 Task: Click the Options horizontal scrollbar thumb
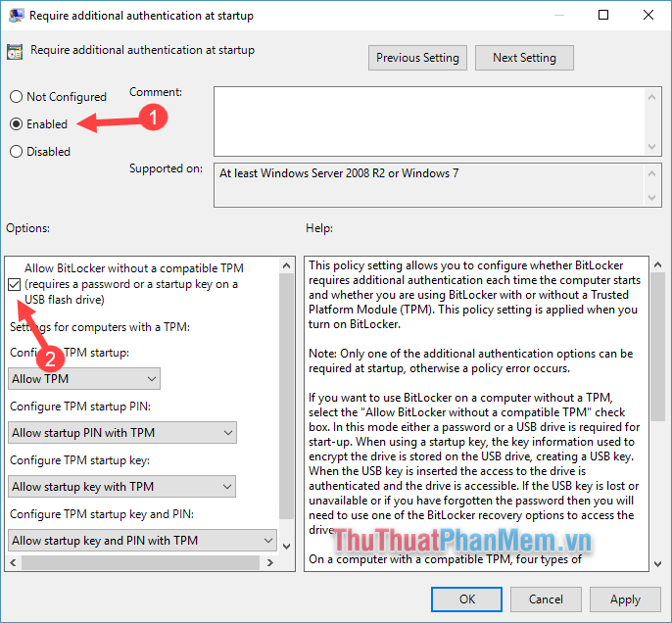point(141,562)
